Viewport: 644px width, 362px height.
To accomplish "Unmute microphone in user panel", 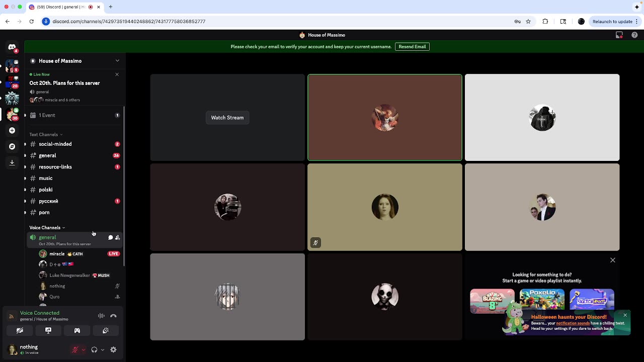I will pyautogui.click(x=75, y=350).
